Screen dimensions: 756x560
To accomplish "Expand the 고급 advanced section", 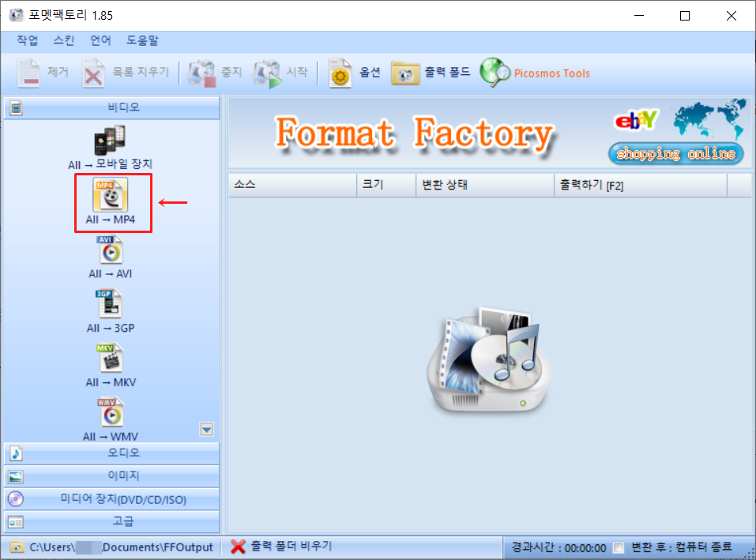I will (111, 522).
